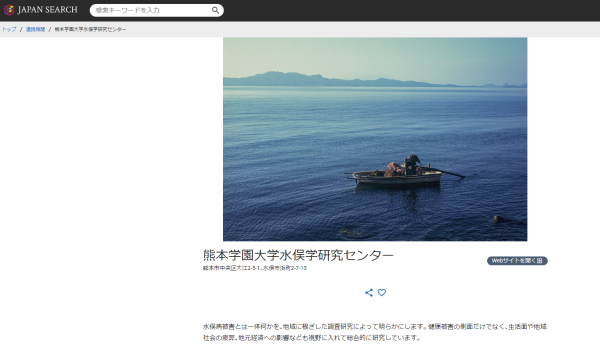Click the floating buoy at photo's lower right

pyautogui.click(x=498, y=218)
